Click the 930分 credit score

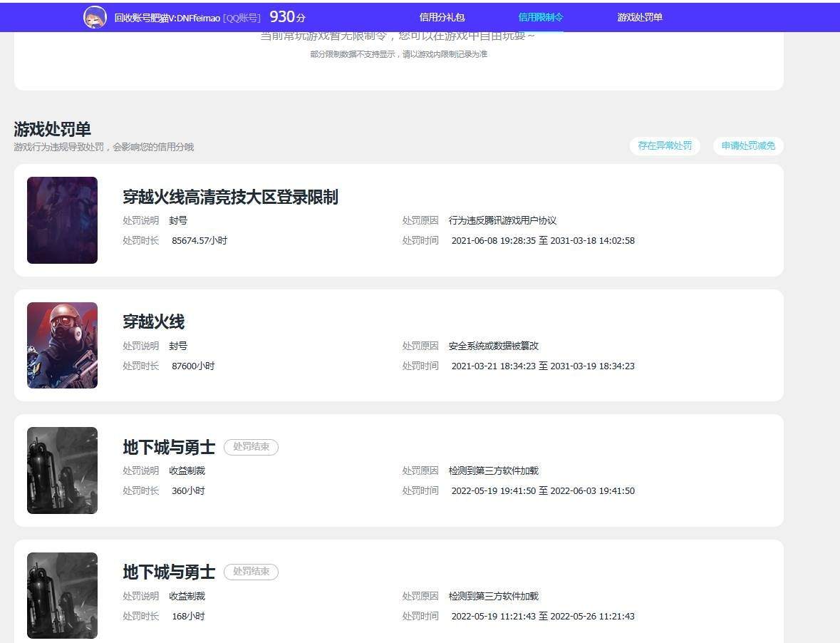click(x=287, y=16)
